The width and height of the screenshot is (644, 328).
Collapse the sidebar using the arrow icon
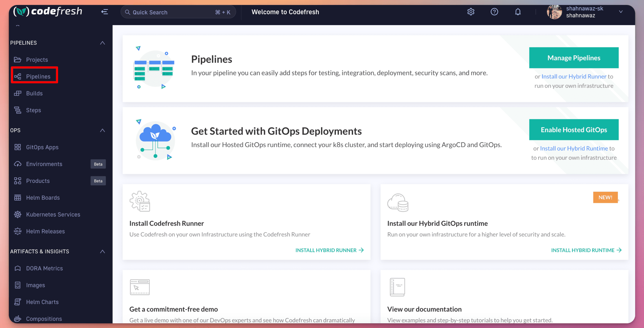click(x=105, y=12)
